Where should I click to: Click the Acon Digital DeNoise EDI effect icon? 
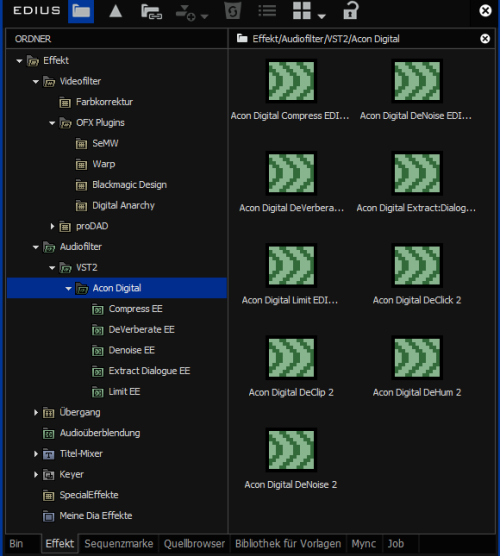(x=417, y=81)
